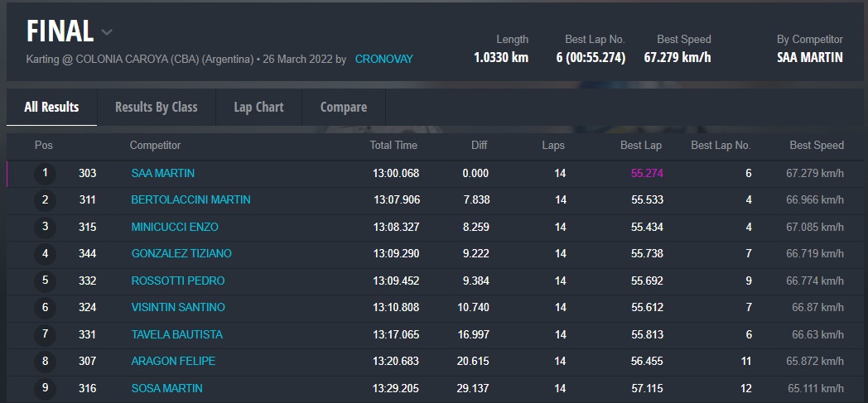Viewport: 868px width, 403px height.
Task: Switch to the All Results tab
Action: pos(51,107)
